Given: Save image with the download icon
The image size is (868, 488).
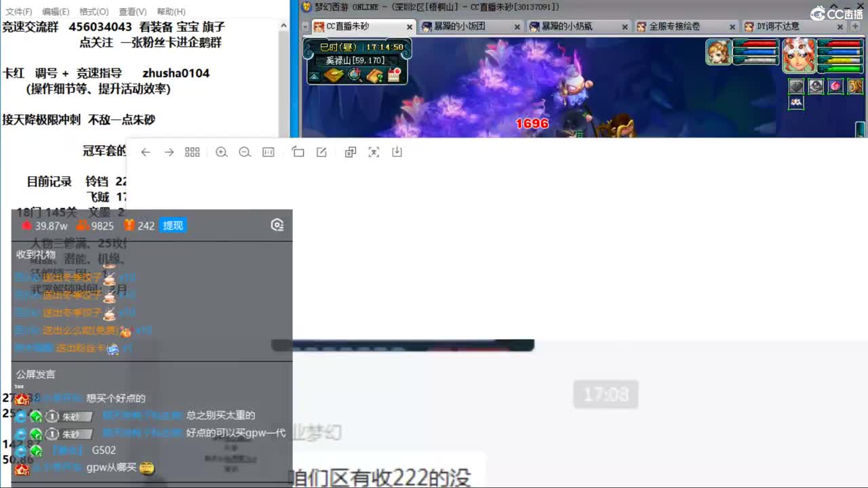Looking at the screenshot, I should (x=397, y=152).
